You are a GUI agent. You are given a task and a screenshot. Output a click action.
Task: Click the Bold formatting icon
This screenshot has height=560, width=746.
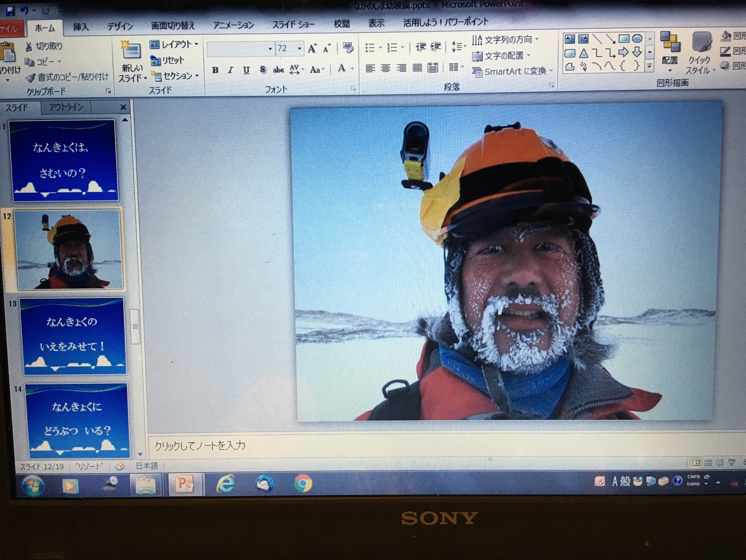click(215, 70)
